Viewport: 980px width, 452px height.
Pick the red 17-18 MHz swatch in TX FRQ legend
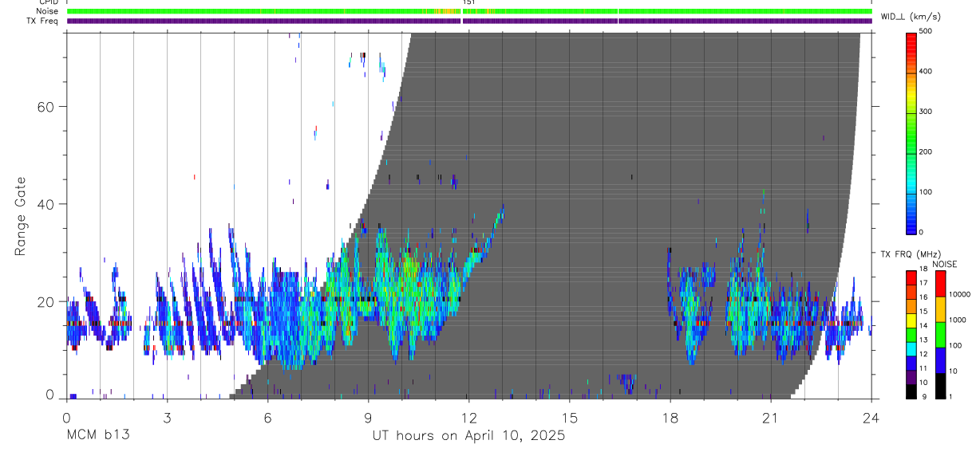(x=911, y=277)
